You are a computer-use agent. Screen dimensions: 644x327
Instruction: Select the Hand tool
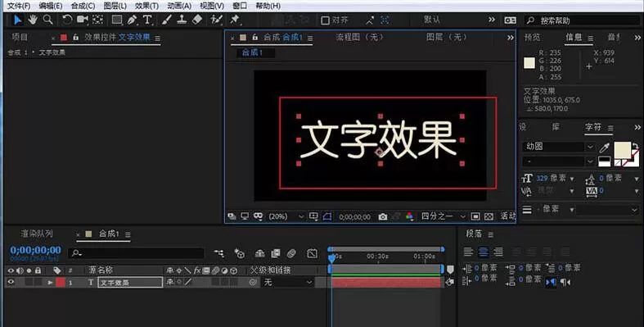click(x=33, y=20)
